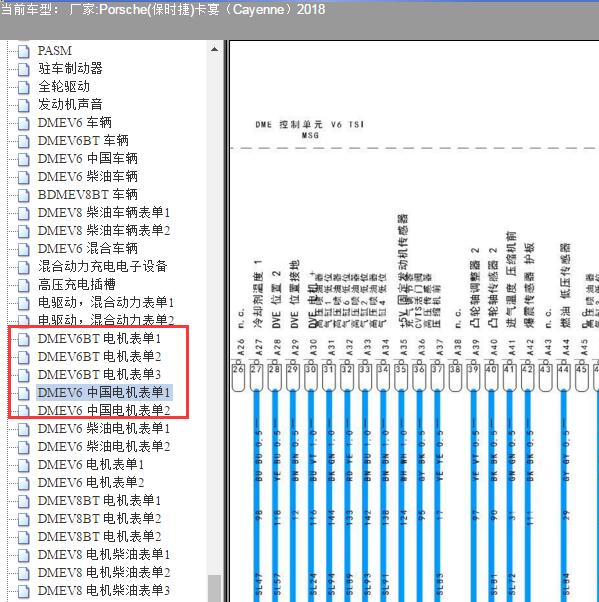599x602 pixels.
Task: Click pin label A39 in diagram
Action: [476, 347]
